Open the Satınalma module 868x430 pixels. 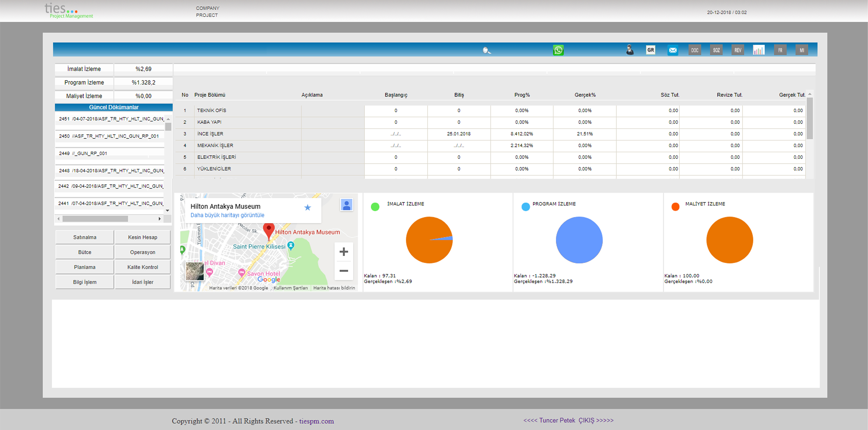[x=85, y=237]
